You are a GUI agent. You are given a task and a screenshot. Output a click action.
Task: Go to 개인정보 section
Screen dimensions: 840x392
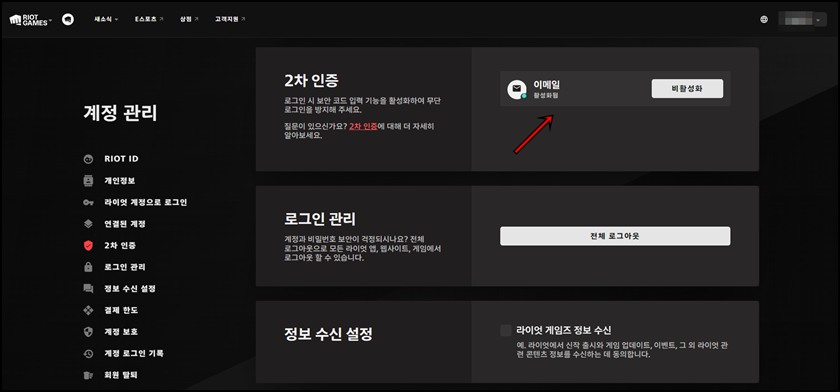tap(119, 181)
